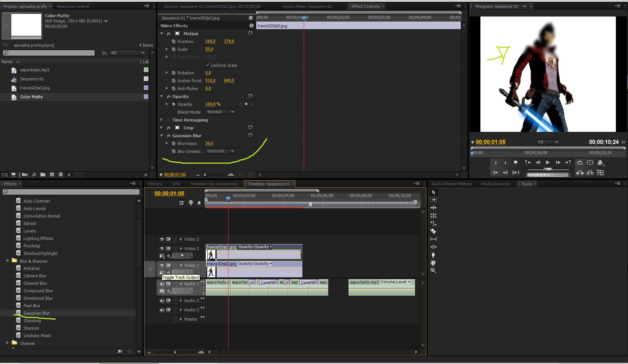The image size is (628, 364).
Task: Add an unnumbered marker in Program monitor
Action: 515,163
